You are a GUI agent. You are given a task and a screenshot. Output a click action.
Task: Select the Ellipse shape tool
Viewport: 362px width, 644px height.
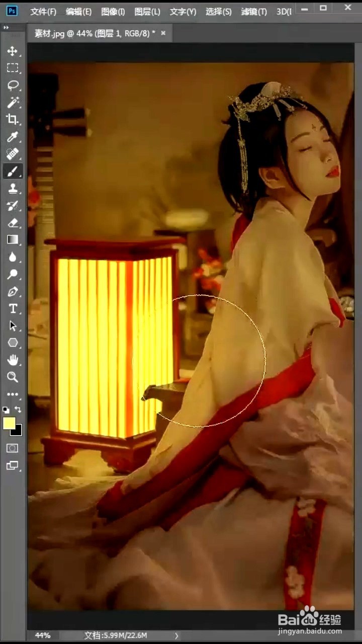tap(13, 343)
